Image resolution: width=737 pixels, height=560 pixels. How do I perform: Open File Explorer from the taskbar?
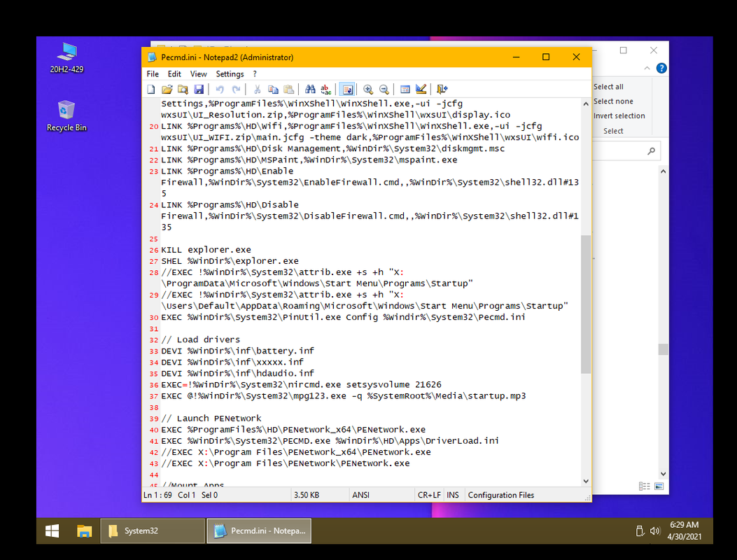click(x=84, y=531)
